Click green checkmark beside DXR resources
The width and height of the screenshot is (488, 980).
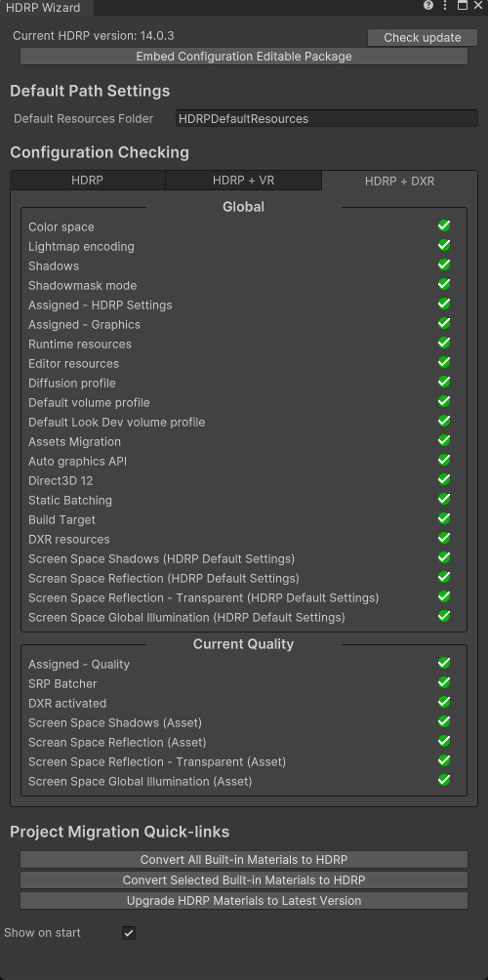tap(444, 538)
